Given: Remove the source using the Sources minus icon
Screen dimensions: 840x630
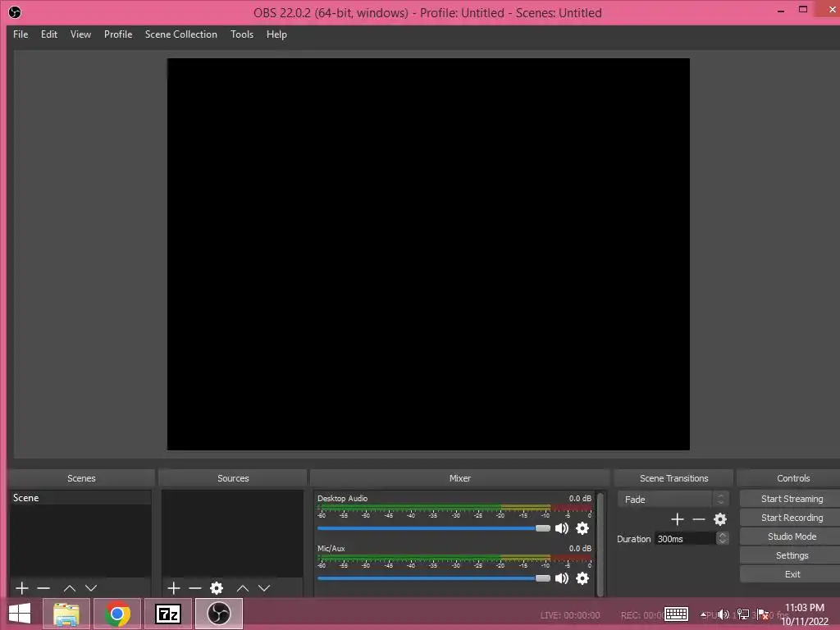Looking at the screenshot, I should pos(195,588).
